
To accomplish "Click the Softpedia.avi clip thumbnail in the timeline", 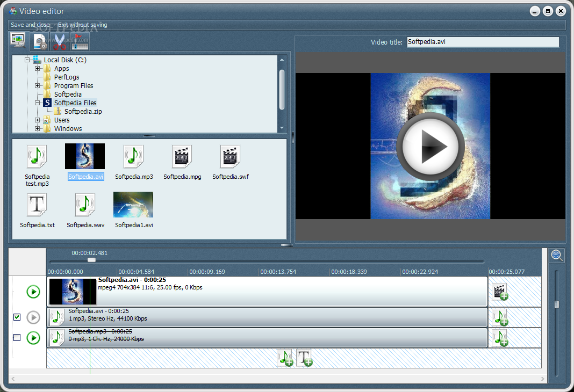I will tap(73, 292).
